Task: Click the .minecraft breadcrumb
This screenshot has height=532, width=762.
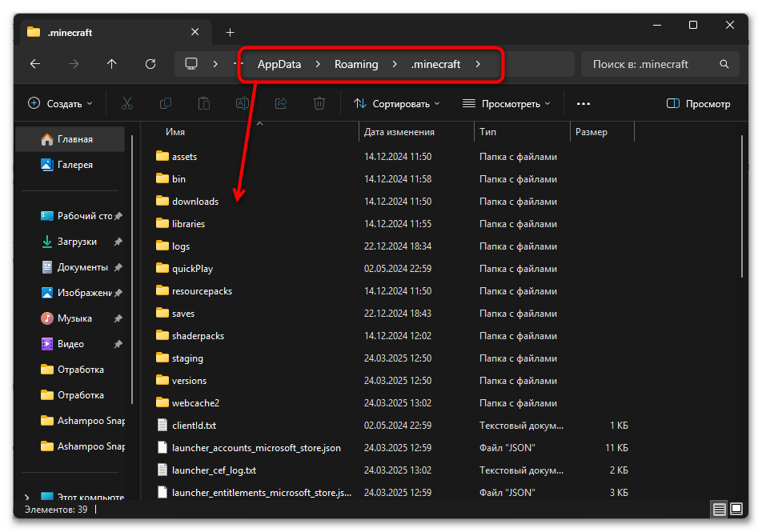Action: [436, 64]
